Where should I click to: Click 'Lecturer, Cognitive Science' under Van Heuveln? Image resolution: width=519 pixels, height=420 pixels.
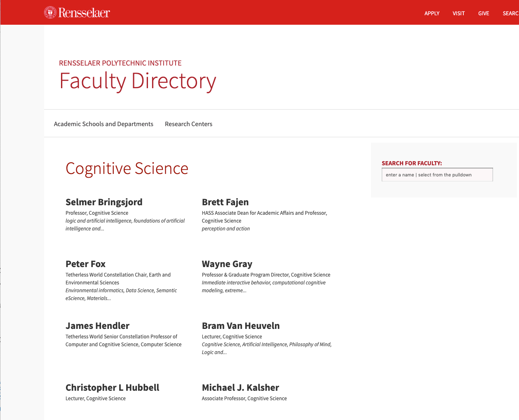coord(232,336)
